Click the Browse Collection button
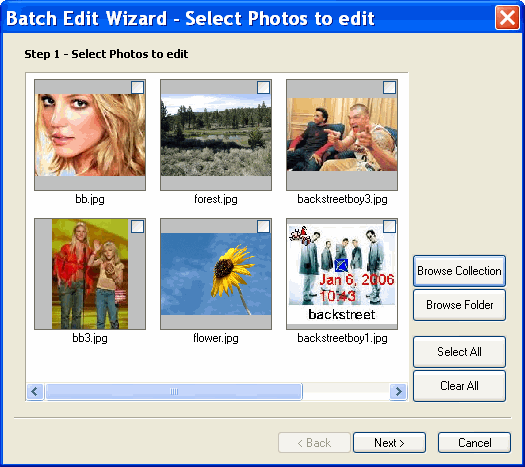Viewport: 525px width, 467px height. tap(459, 271)
